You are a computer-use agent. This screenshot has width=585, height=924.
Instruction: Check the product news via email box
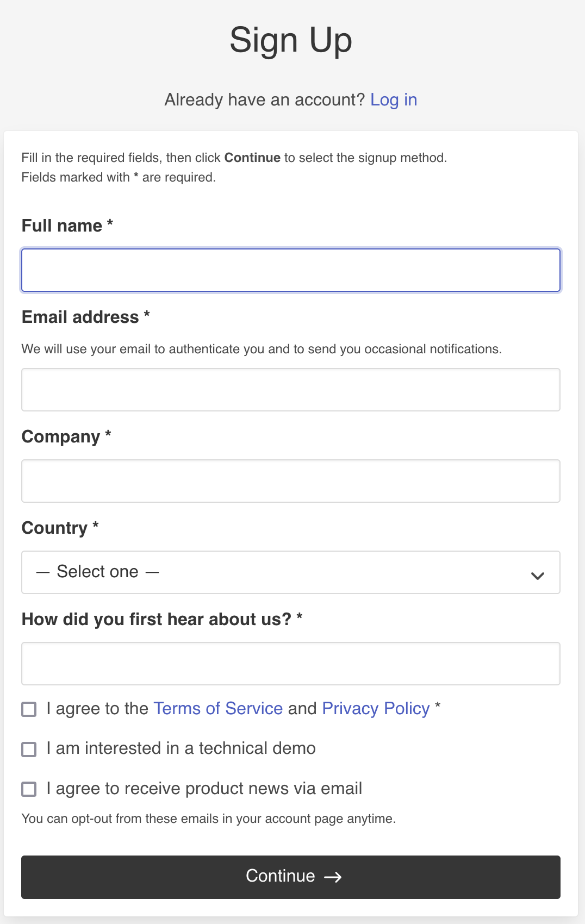(29, 789)
